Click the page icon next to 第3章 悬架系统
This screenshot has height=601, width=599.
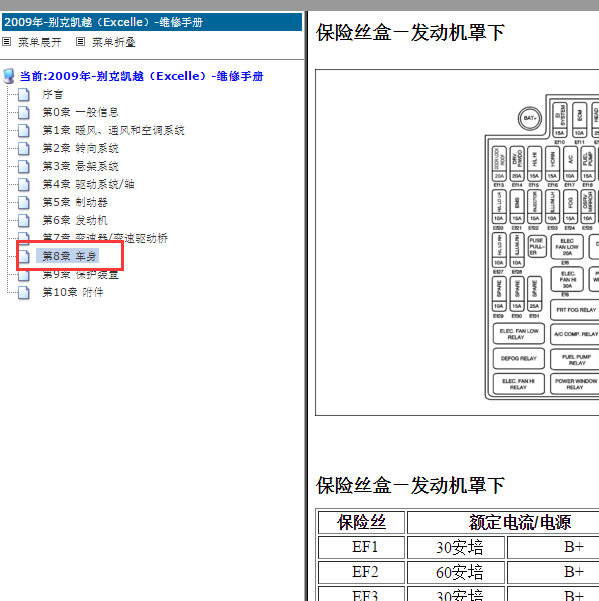[24, 166]
